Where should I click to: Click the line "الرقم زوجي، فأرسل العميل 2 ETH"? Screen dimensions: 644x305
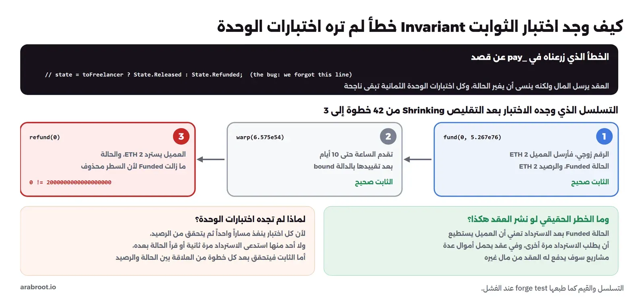click(559, 154)
